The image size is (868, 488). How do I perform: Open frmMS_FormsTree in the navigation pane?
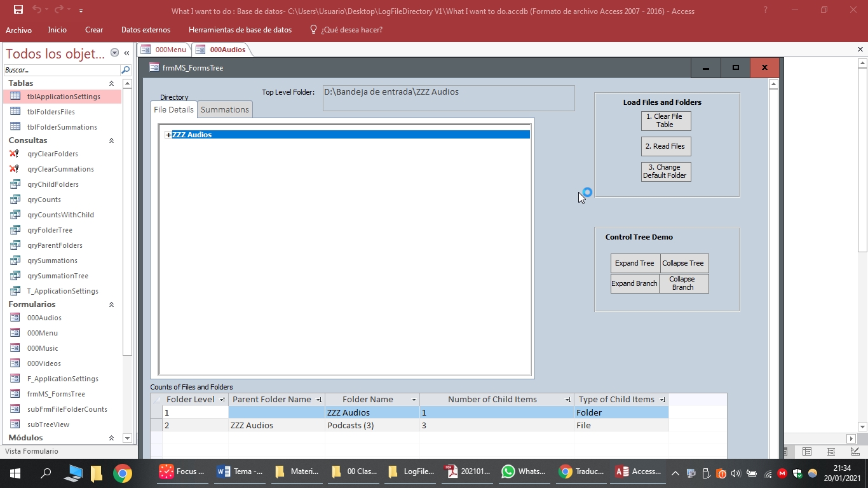(x=56, y=394)
